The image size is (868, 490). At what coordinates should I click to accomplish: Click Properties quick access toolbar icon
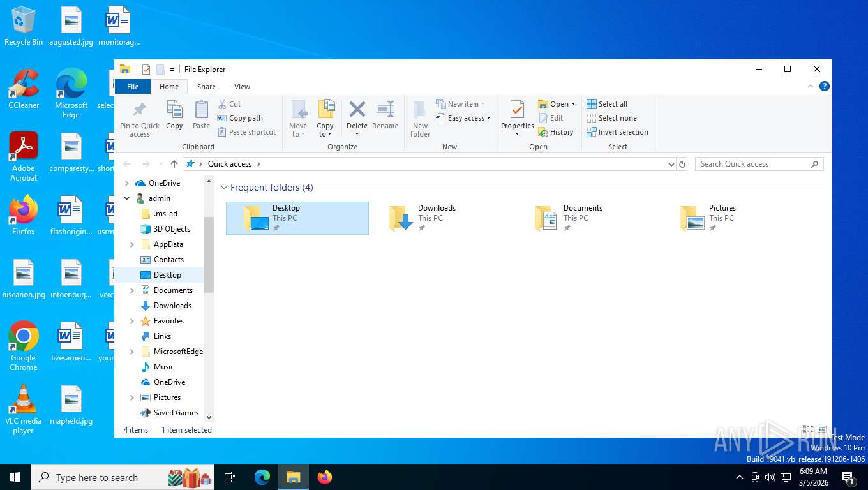pyautogui.click(x=146, y=70)
